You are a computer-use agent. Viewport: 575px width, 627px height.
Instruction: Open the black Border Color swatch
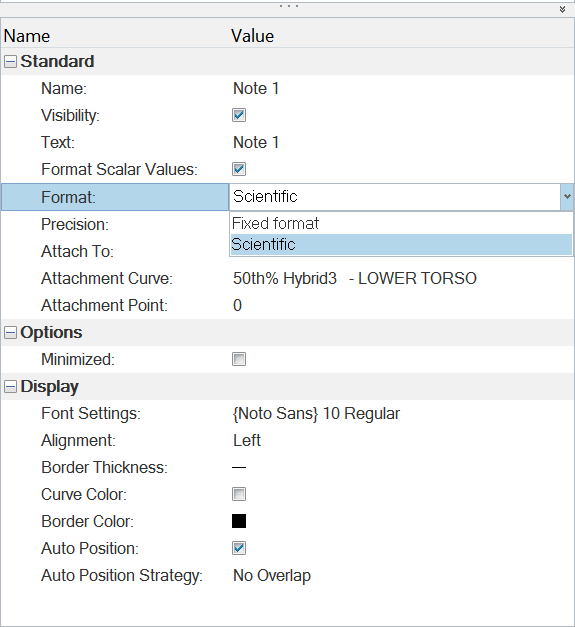(x=239, y=521)
